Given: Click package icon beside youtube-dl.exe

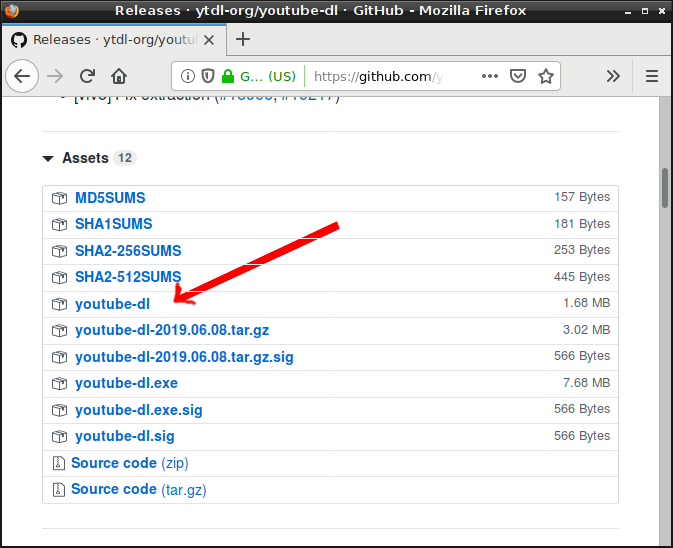Looking at the screenshot, I should pyautogui.click(x=60, y=384).
